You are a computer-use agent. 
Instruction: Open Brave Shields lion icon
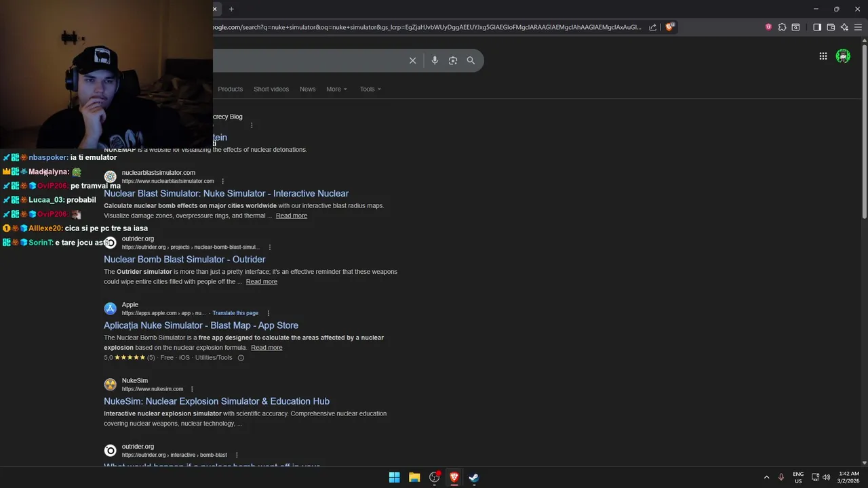[x=669, y=27]
